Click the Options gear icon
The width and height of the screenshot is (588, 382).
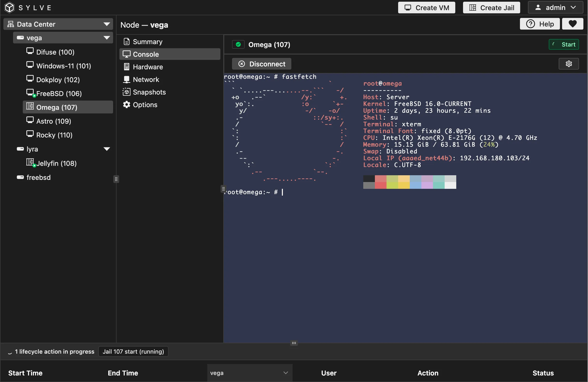[x=126, y=104]
